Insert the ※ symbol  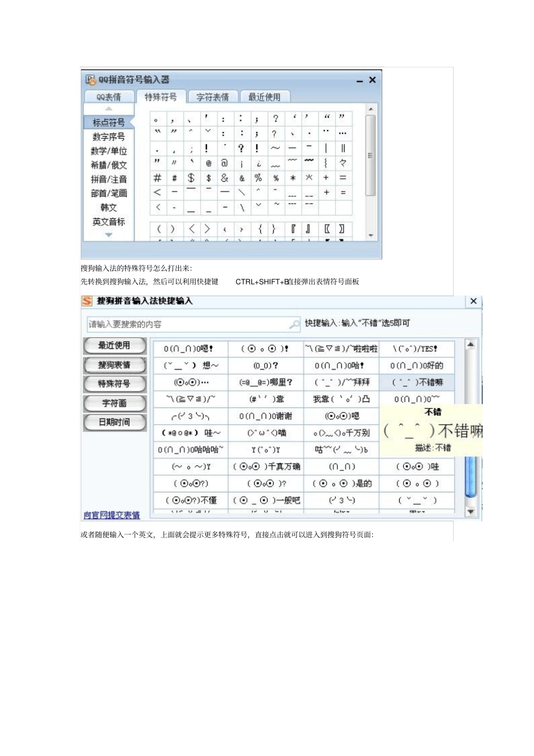coord(309,178)
